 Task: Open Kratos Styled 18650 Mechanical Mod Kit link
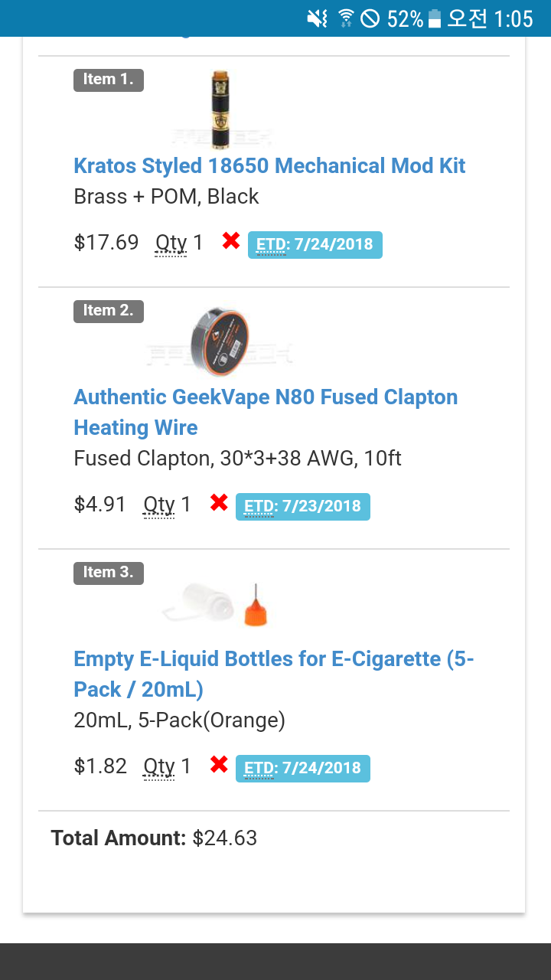269,166
